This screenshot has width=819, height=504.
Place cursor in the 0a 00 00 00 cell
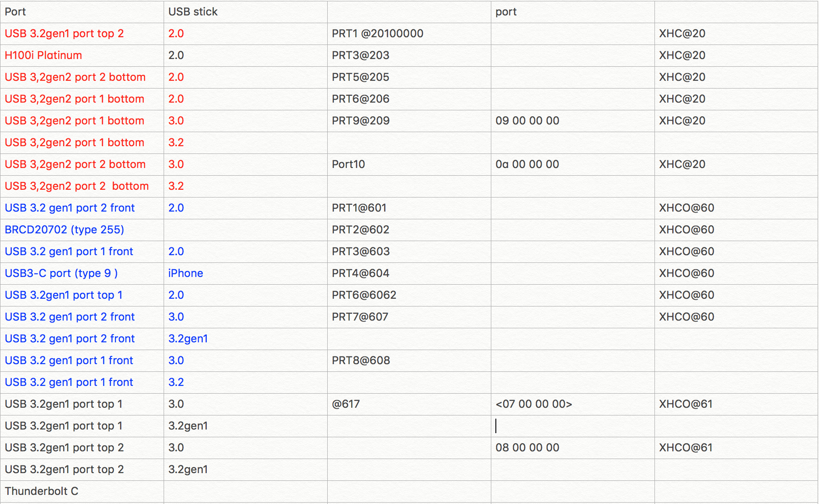(x=527, y=164)
